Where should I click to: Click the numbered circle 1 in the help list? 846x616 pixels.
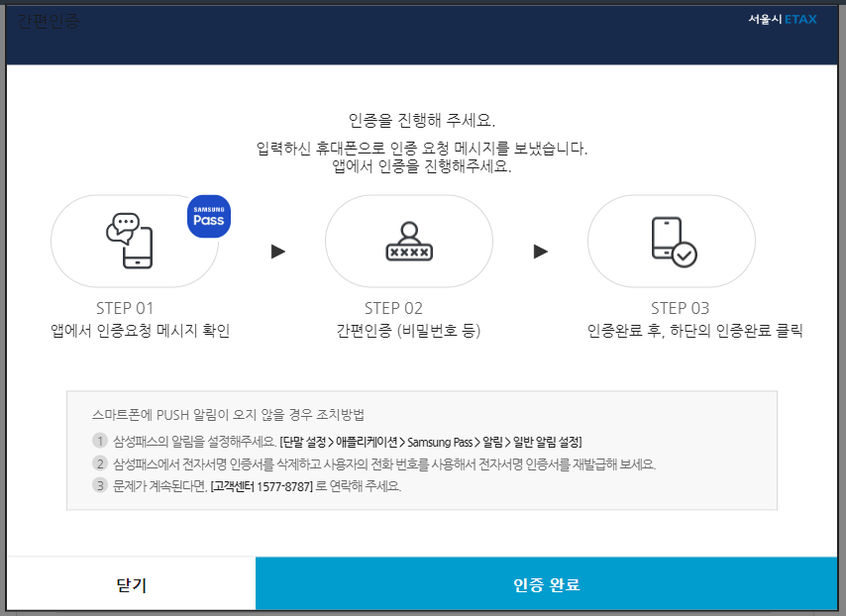(100, 441)
